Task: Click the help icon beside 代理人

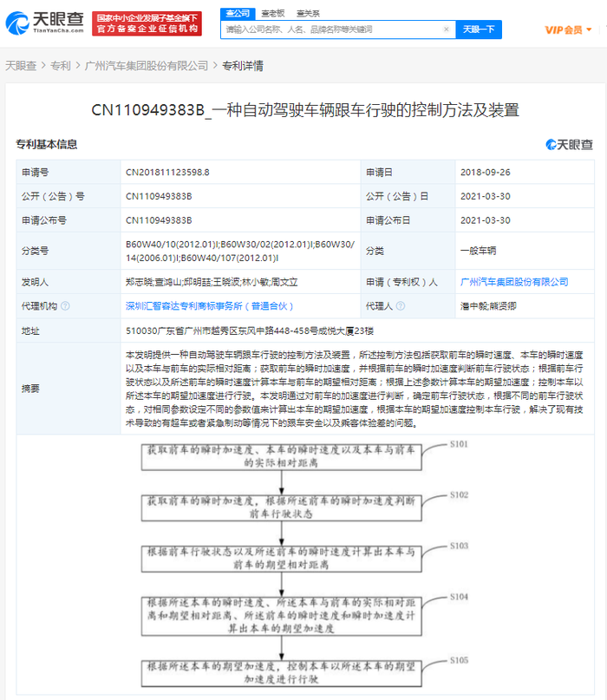Action: pos(401,306)
